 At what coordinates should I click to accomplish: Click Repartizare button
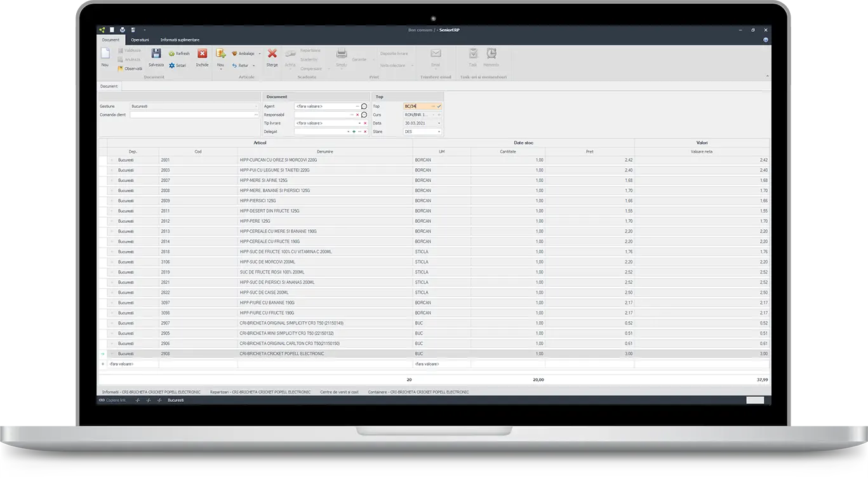[x=310, y=50]
